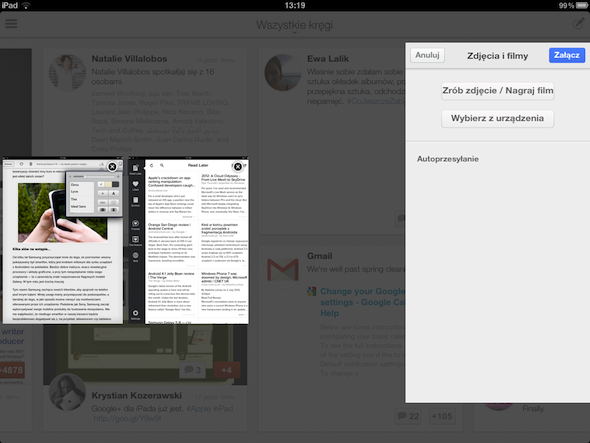Remove the first attached screenshot thumbnail
Image resolution: width=590 pixels, height=443 pixels.
[112, 167]
